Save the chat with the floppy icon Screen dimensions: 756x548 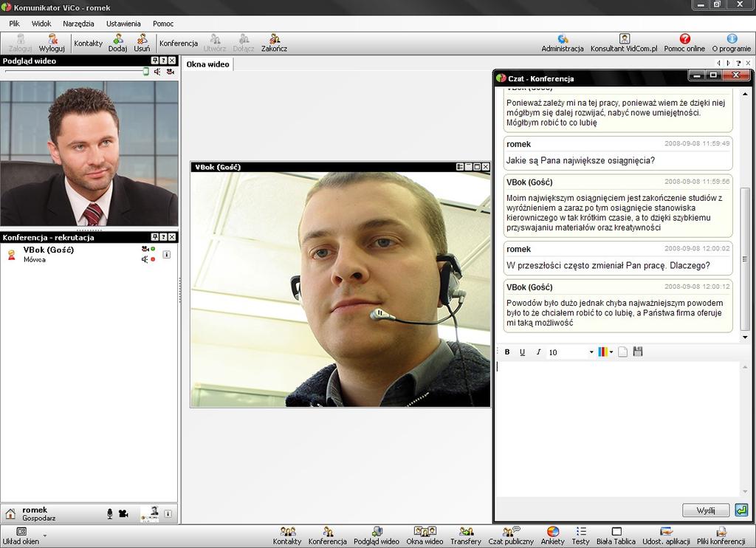(x=638, y=352)
